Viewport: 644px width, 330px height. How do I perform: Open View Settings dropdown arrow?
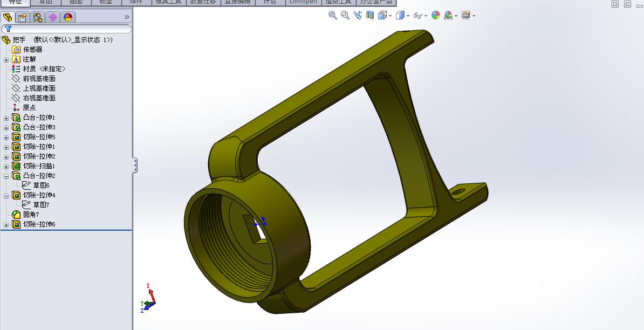(474, 16)
